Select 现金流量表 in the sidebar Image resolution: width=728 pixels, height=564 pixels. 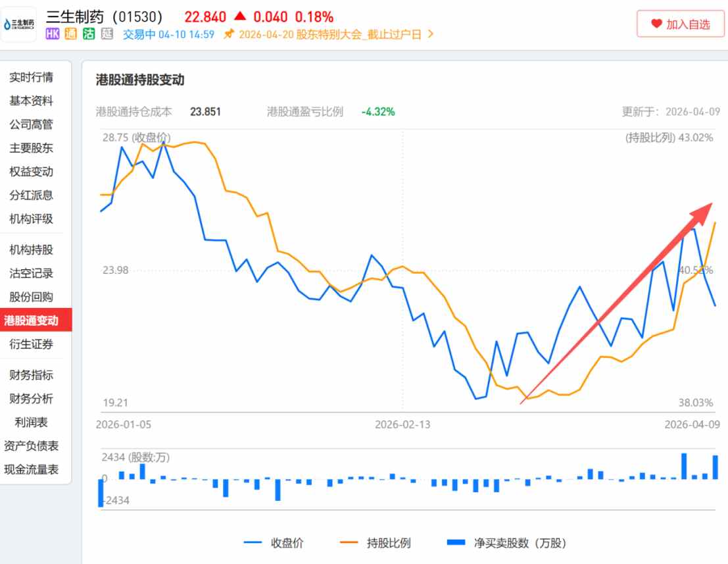point(31,469)
